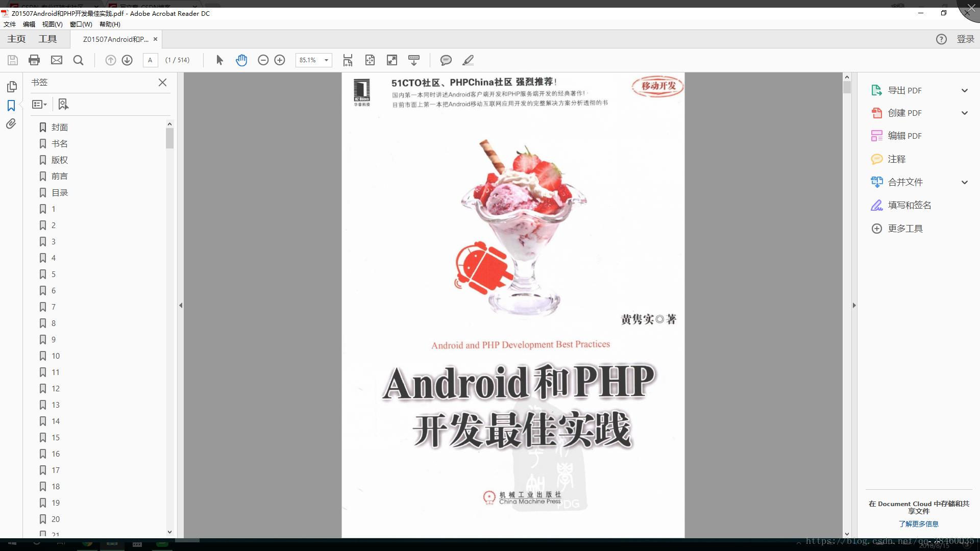Click the print icon in toolbar
This screenshot has height=551, width=980.
[34, 60]
